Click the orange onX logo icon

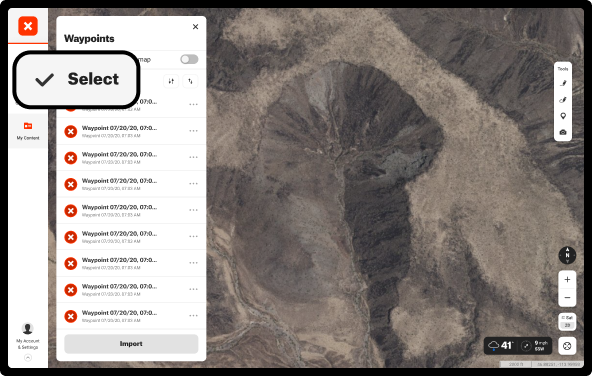click(28, 26)
